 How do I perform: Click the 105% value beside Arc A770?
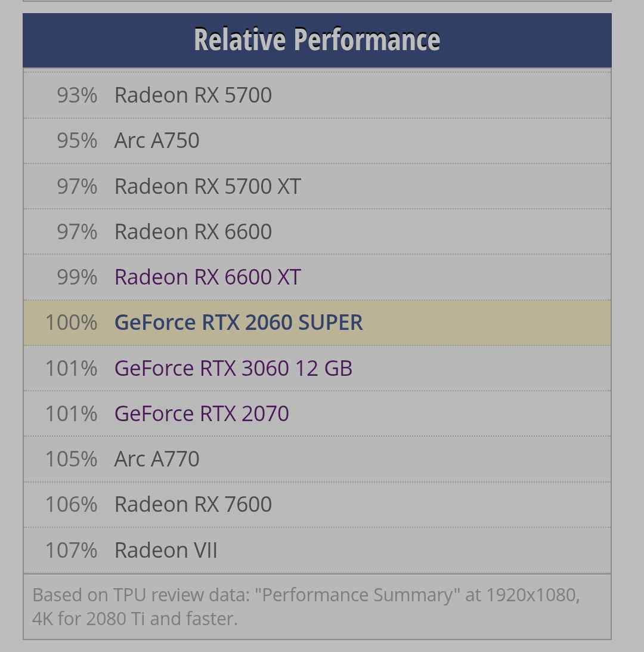(71, 459)
